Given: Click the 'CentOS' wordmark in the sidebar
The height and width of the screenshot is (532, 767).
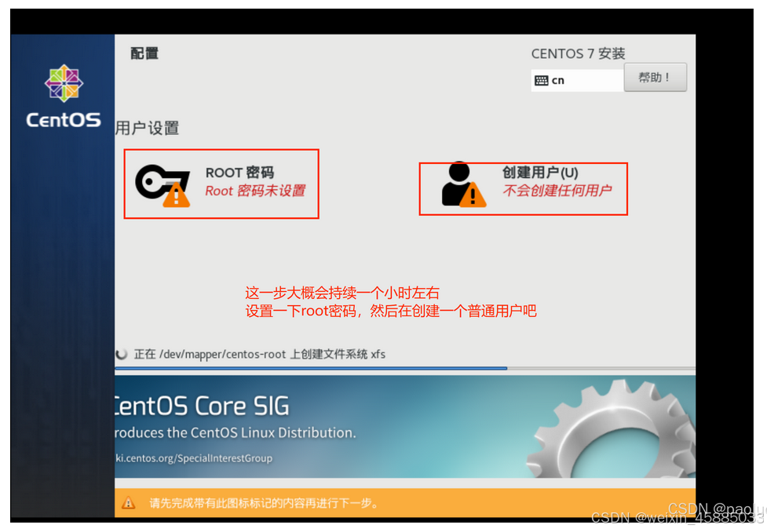Looking at the screenshot, I should 64,120.
